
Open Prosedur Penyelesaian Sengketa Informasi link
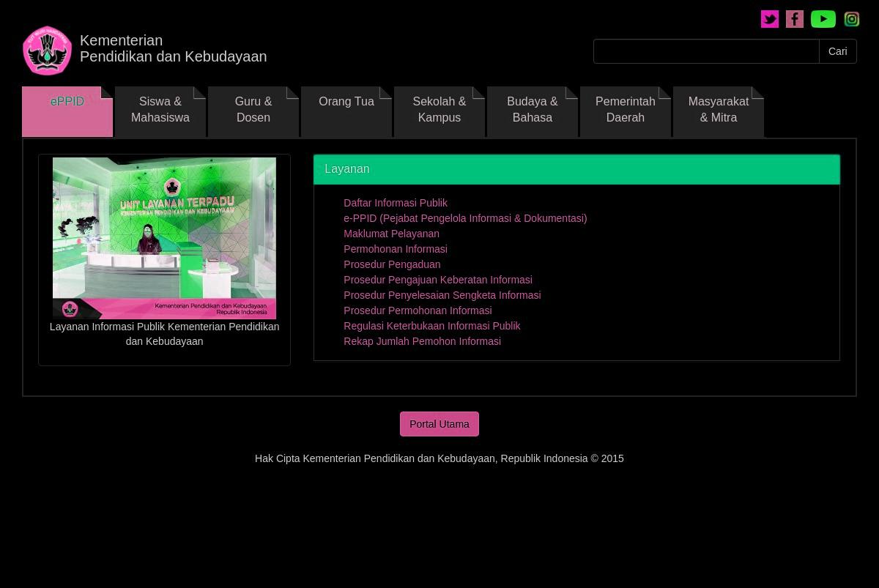442,295
